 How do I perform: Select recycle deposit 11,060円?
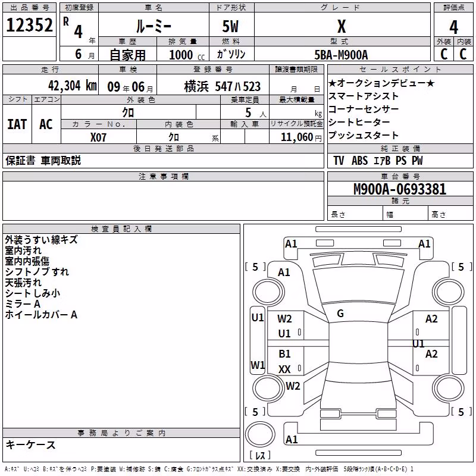click(301, 137)
